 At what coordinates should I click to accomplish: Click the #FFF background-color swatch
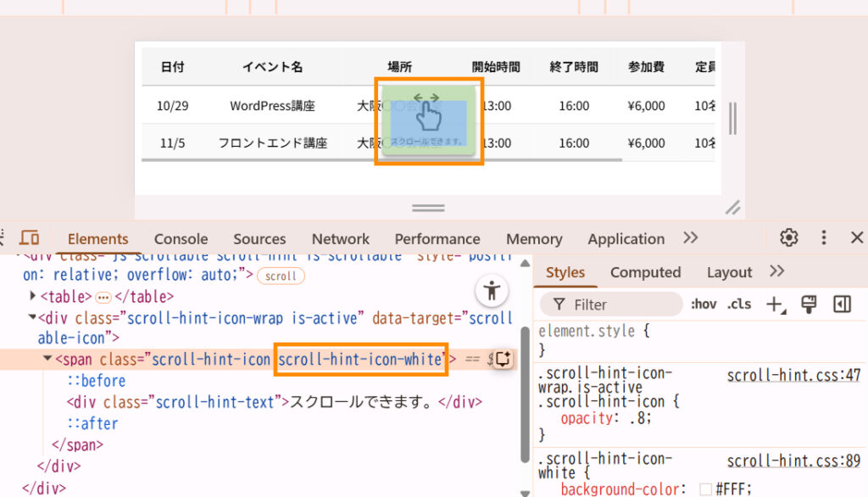point(705,489)
